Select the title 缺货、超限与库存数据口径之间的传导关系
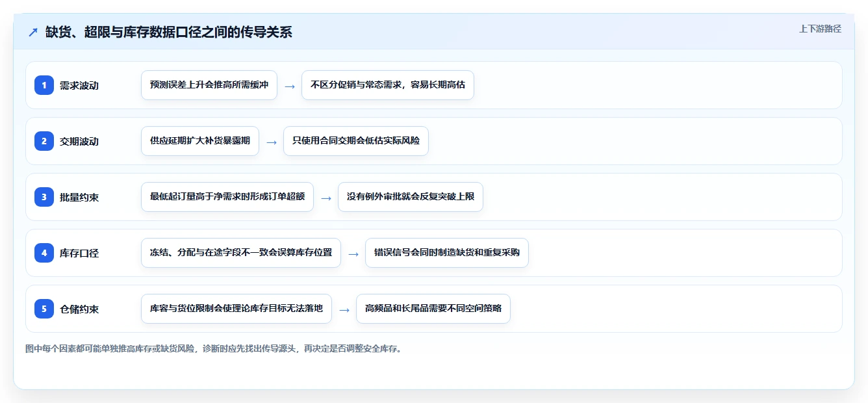The height and width of the screenshot is (403, 868). [x=169, y=32]
